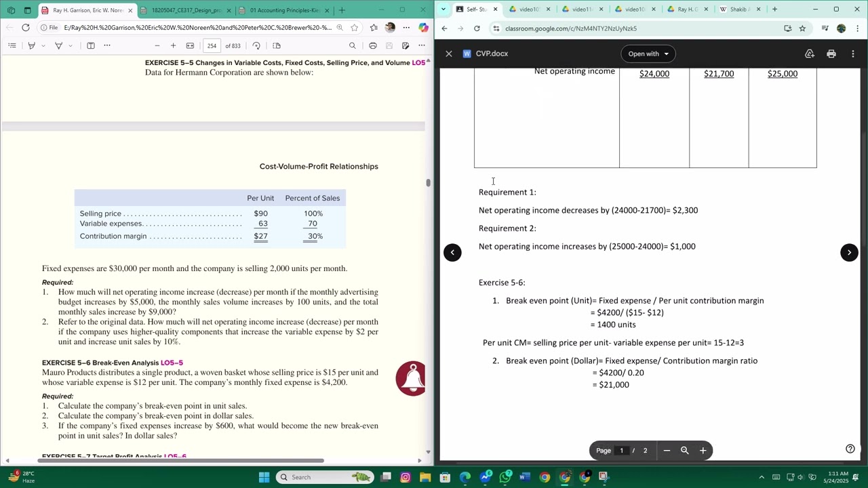Click the save as icon in PDF toolbar
The height and width of the screenshot is (488, 868).
(405, 45)
